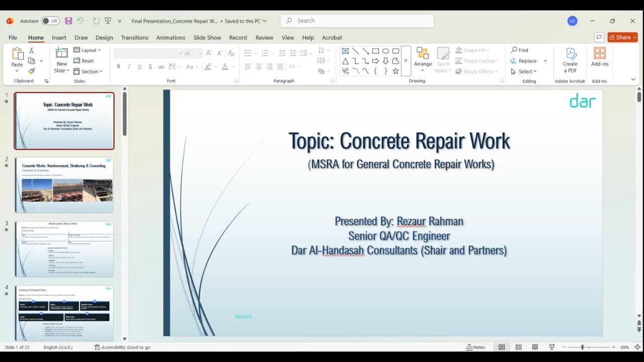This screenshot has height=362, width=644.
Task: Open the File menu
Action: (x=13, y=38)
